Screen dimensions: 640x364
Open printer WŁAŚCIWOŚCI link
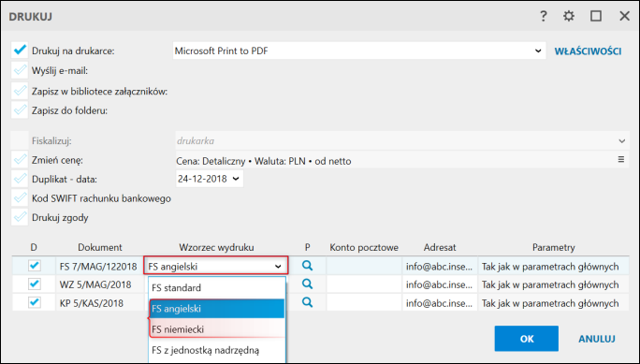coord(588,51)
